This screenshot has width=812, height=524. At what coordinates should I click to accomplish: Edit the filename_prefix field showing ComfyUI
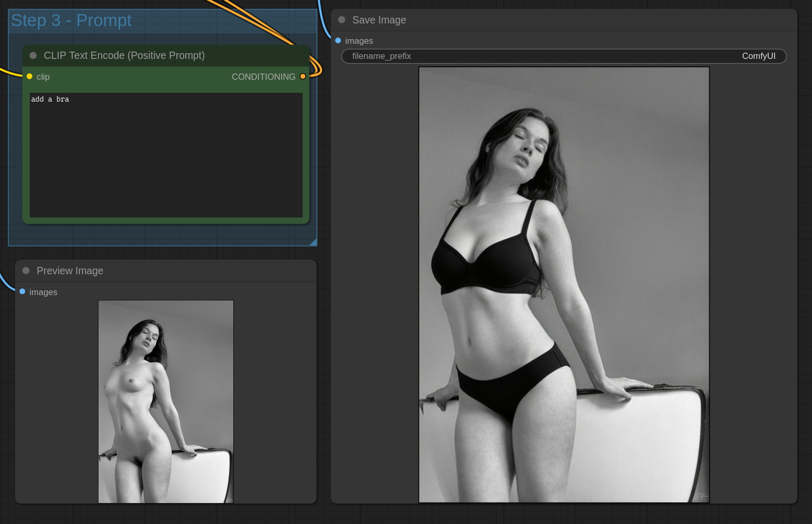(x=564, y=56)
